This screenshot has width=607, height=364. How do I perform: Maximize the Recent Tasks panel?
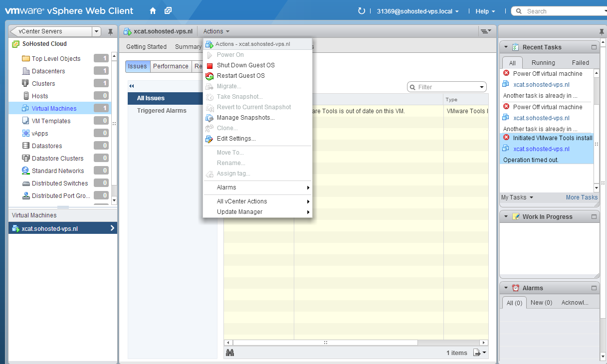point(594,47)
